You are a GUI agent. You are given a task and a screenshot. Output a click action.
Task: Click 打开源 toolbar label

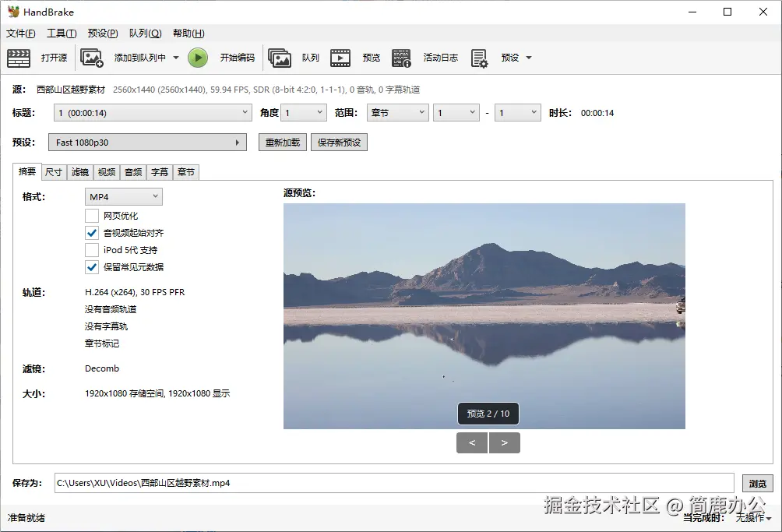(x=54, y=58)
